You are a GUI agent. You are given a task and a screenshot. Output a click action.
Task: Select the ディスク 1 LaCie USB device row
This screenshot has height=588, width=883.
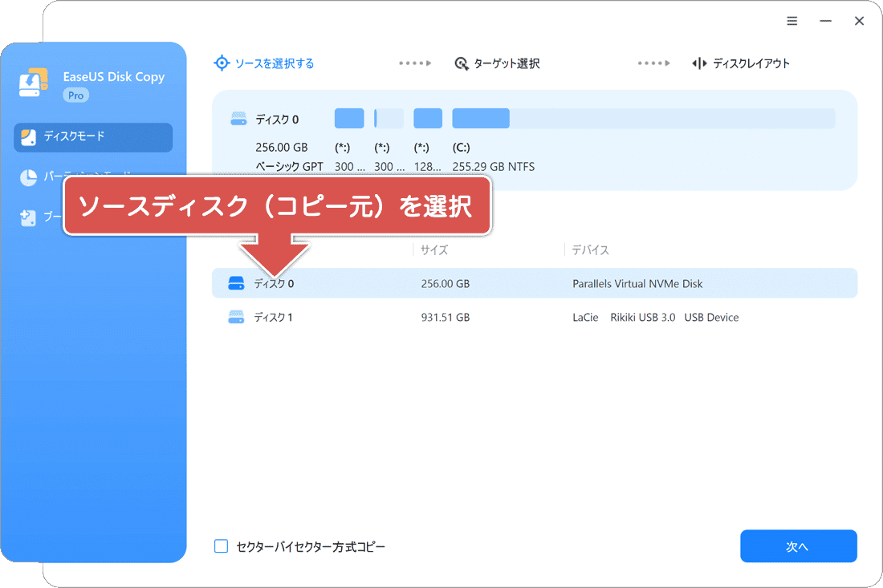click(x=482, y=317)
